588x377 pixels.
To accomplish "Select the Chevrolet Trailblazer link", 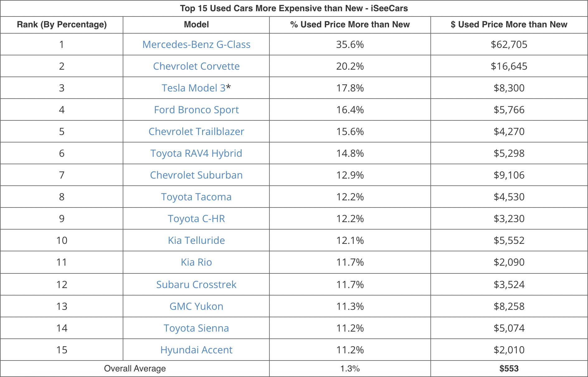I will click(196, 132).
